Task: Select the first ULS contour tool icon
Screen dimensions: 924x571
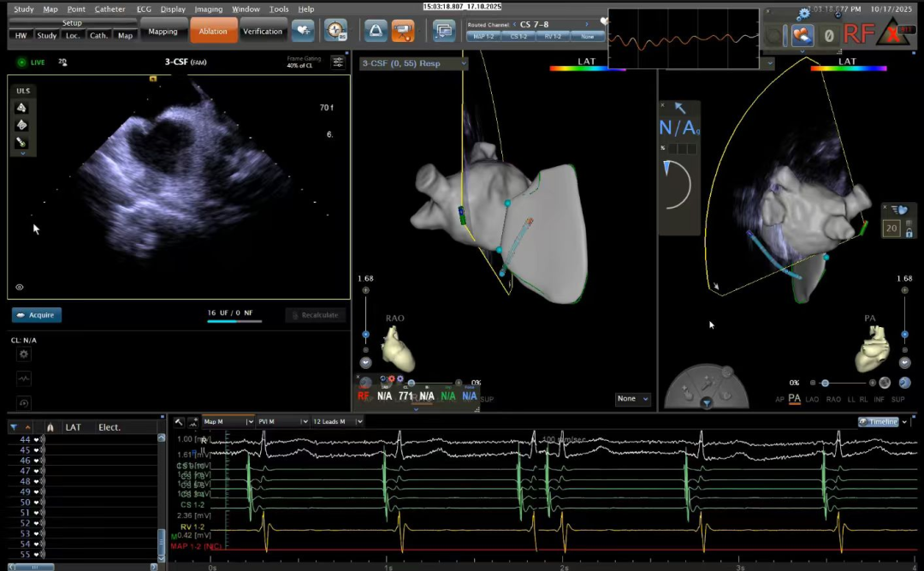Action: click(x=22, y=107)
